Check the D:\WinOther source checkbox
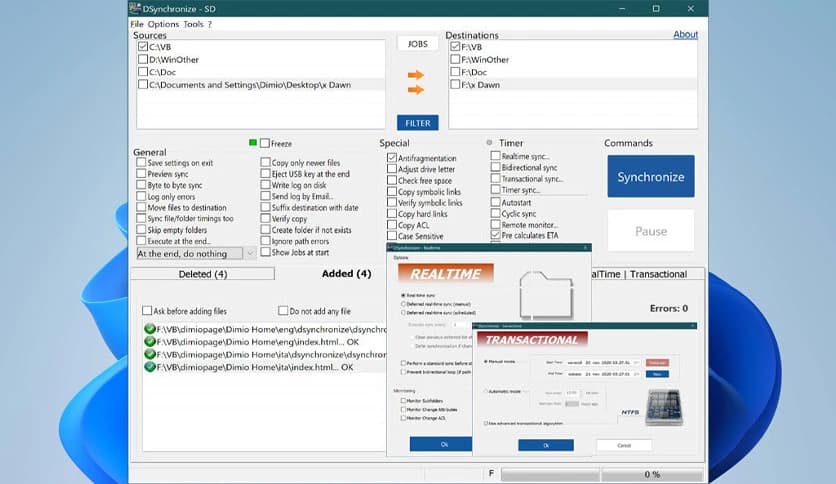The image size is (836, 484). tap(142, 59)
